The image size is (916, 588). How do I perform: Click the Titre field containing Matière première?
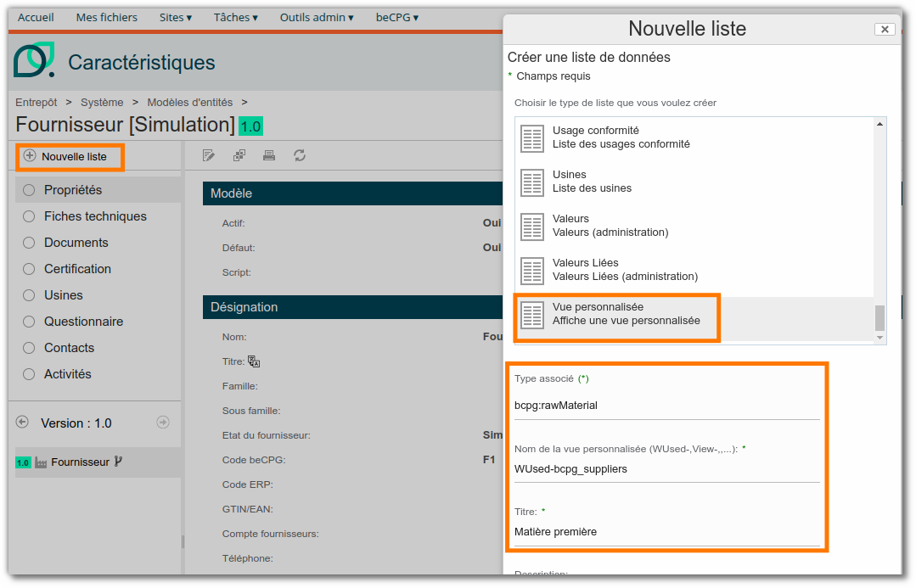point(666,532)
